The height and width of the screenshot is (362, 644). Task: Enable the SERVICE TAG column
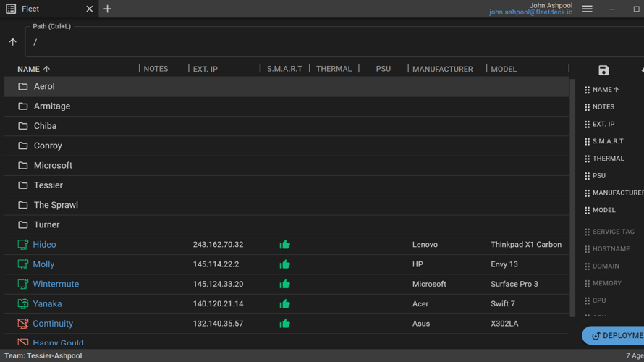click(x=612, y=232)
